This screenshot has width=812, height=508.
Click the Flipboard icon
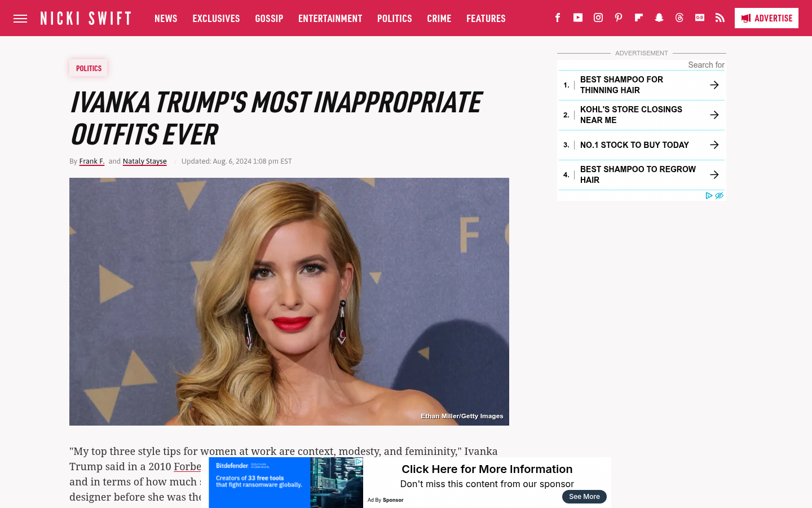[639, 17]
